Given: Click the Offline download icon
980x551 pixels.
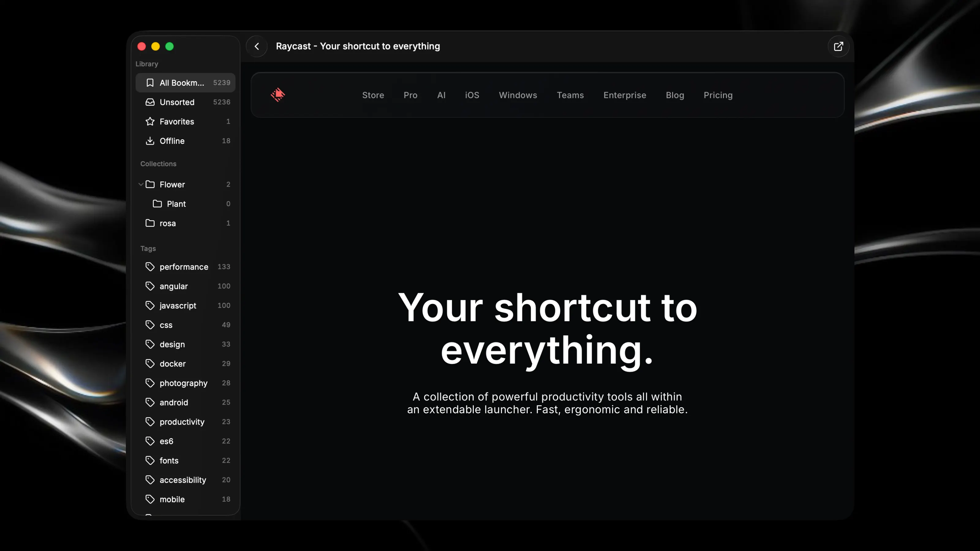Looking at the screenshot, I should coord(150,141).
